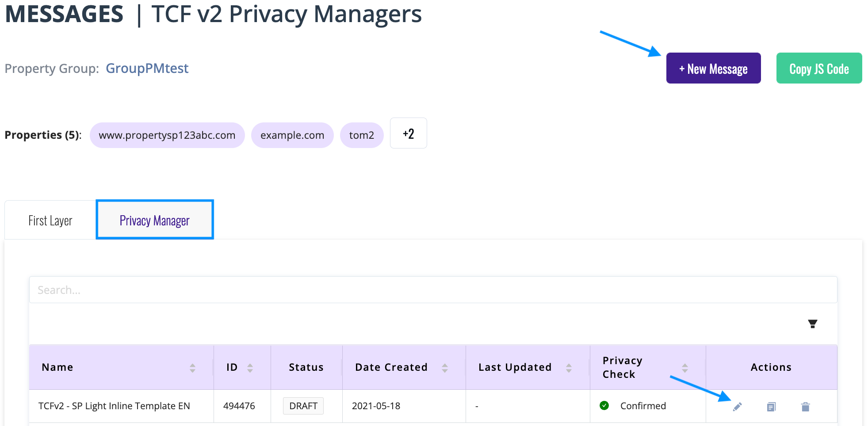Sort table by Last Updated column

(x=569, y=368)
